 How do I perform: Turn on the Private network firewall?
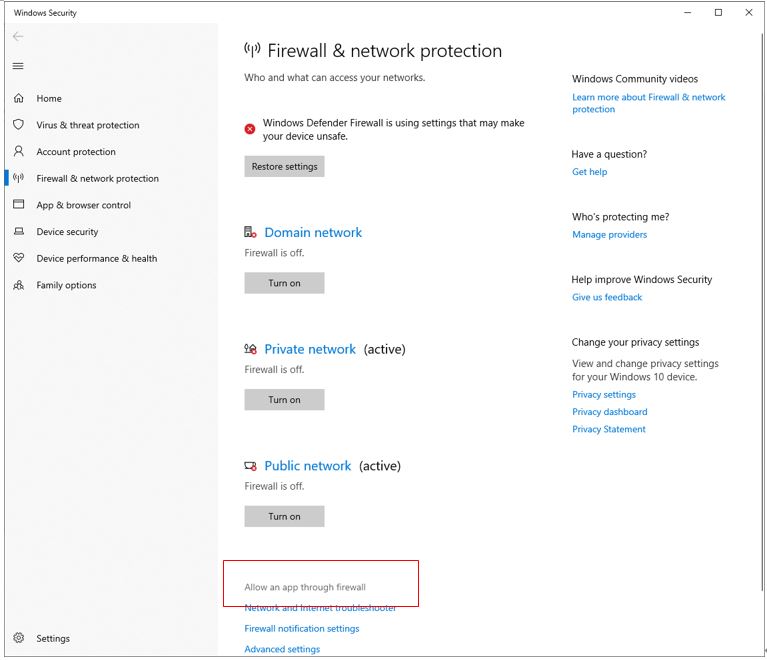[284, 400]
